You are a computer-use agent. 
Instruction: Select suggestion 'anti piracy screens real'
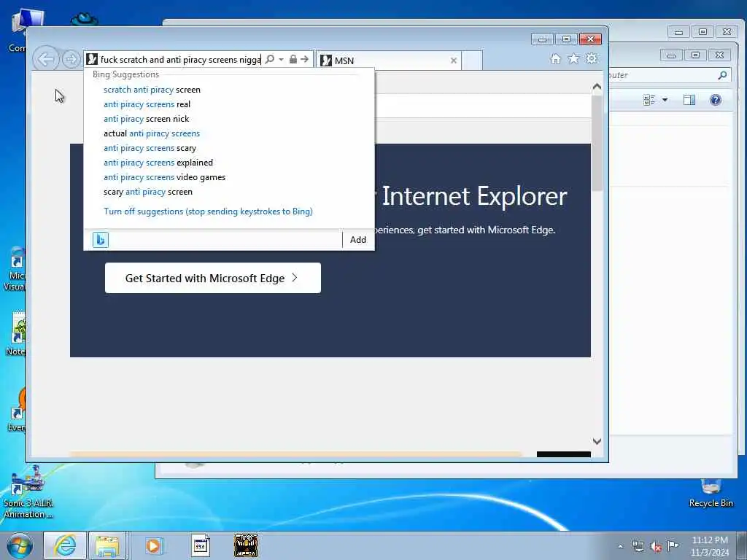tap(147, 104)
